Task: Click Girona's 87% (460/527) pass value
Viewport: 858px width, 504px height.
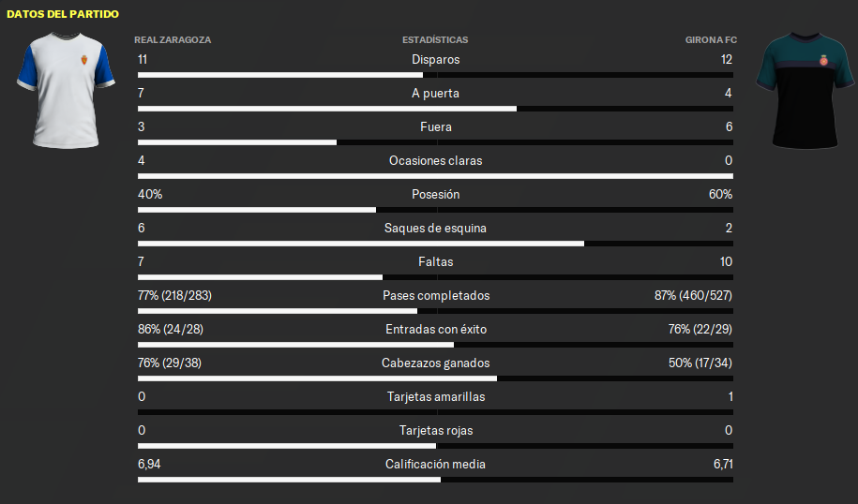Action: [x=692, y=295]
